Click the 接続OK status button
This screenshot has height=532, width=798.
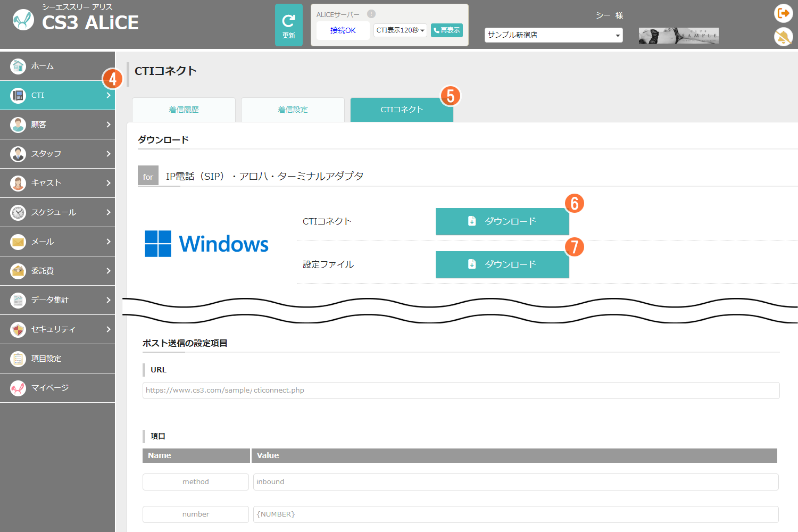tap(343, 30)
